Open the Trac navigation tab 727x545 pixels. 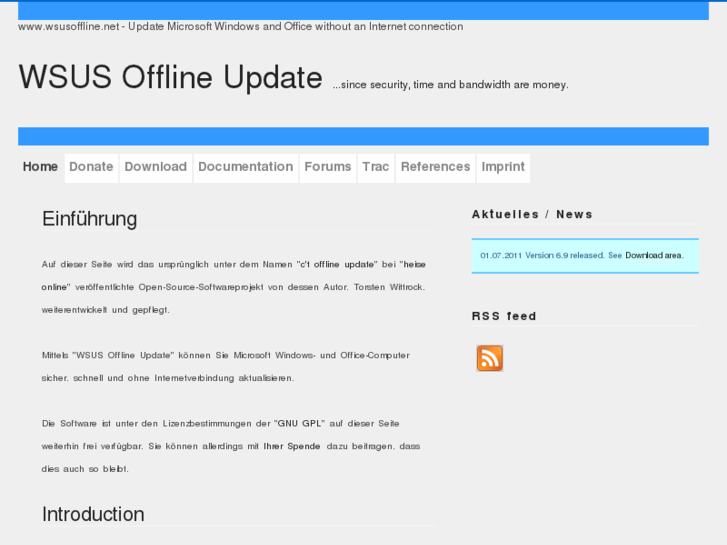click(376, 167)
